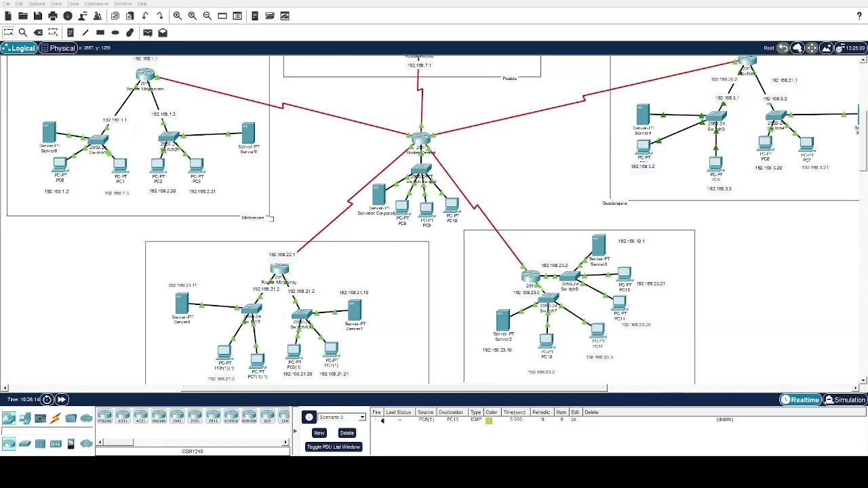The image size is (868, 488).
Task: Open the Options menu
Action: 37,4
